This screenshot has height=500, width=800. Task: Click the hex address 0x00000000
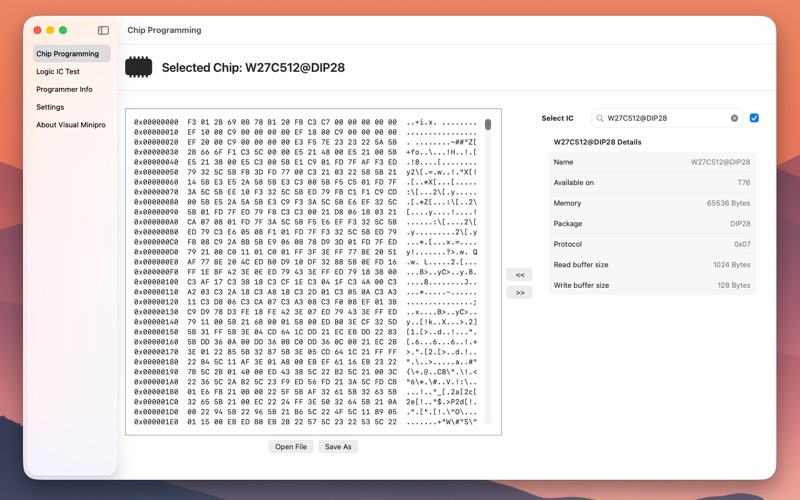[156, 122]
